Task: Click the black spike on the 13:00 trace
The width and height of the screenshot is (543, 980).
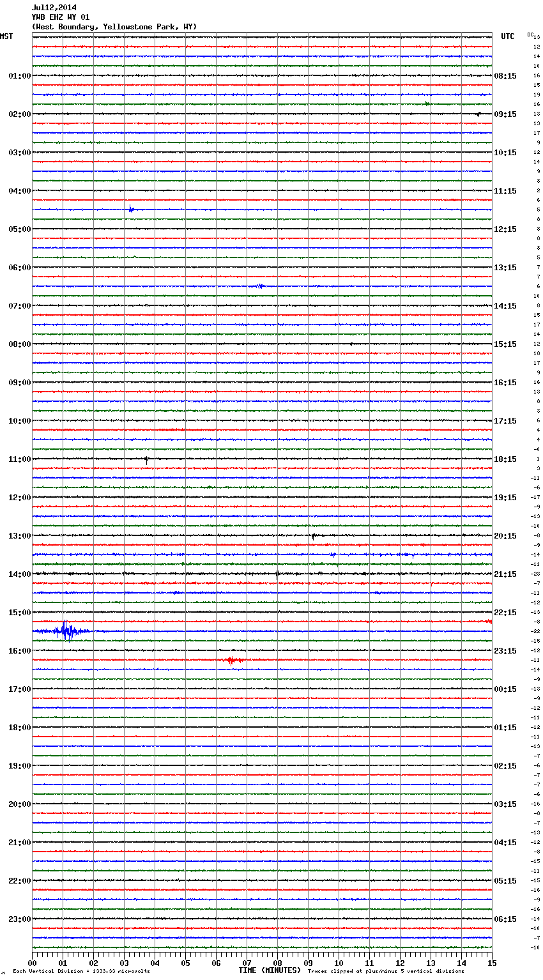Action: [x=313, y=536]
